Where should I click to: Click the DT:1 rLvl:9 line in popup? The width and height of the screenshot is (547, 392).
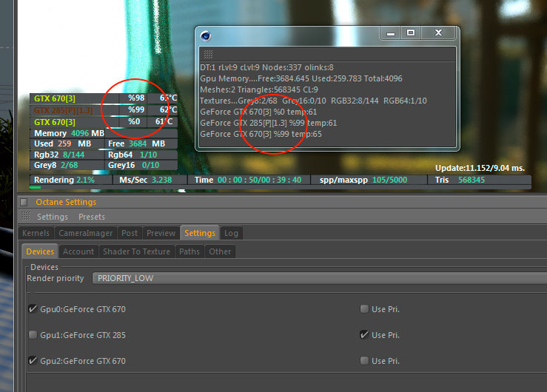click(266, 67)
